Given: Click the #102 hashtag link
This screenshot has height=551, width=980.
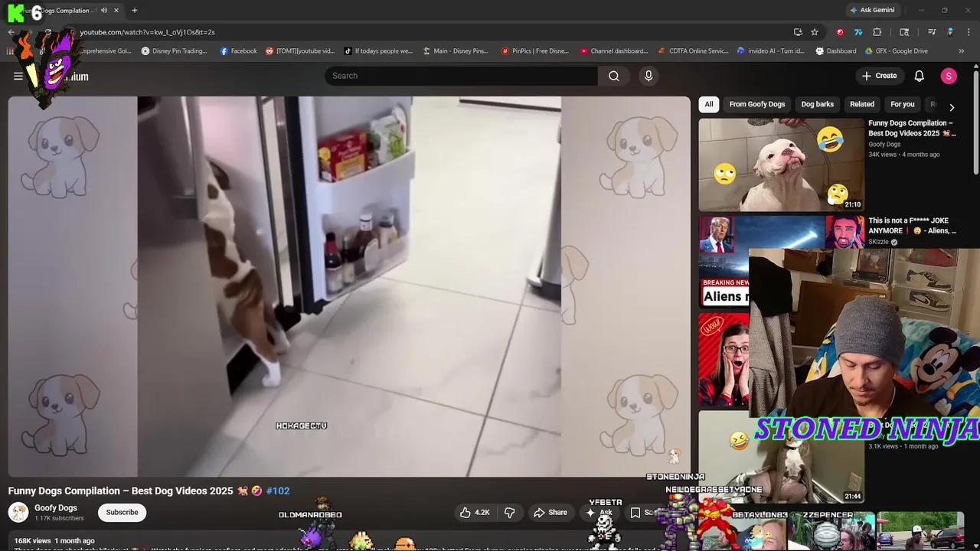Looking at the screenshot, I should [x=278, y=491].
